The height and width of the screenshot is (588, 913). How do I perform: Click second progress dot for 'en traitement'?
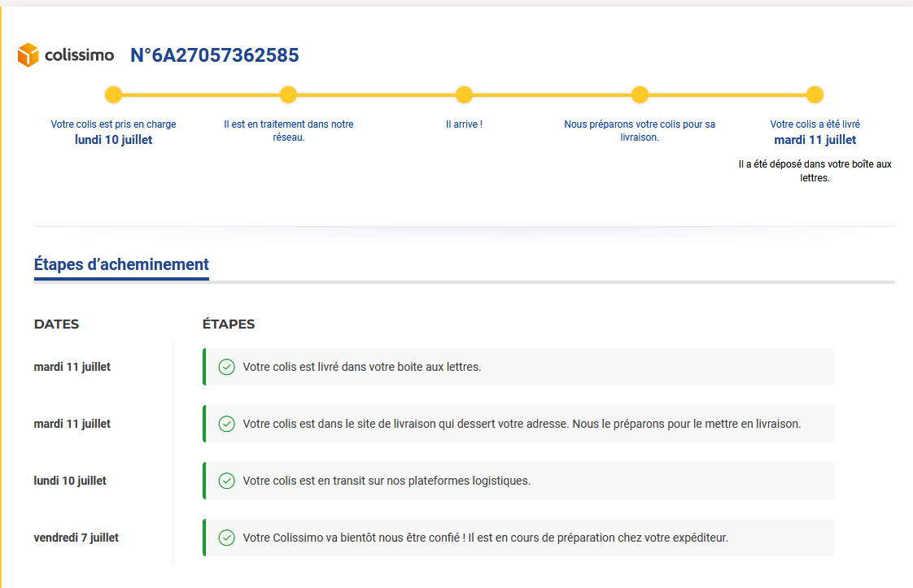[x=288, y=95]
